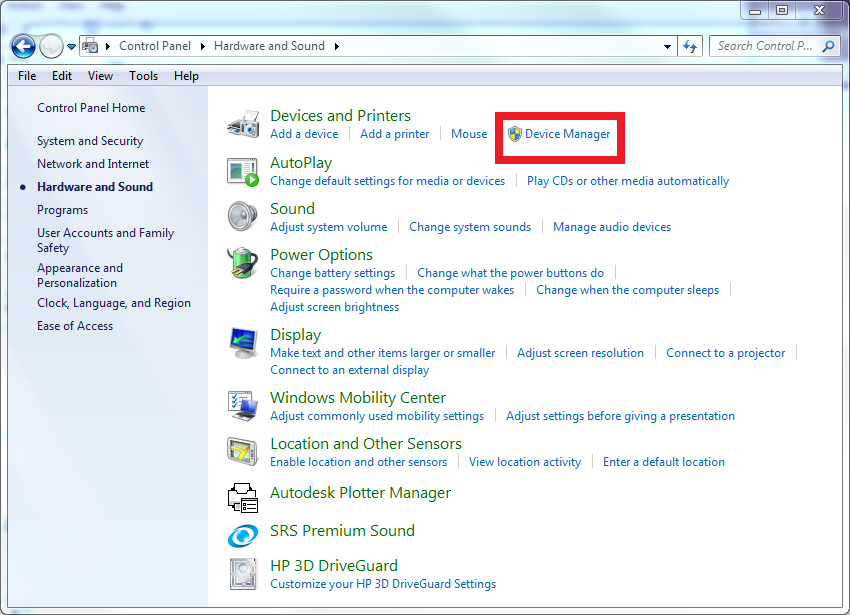850x615 pixels.
Task: Expand the address bar history dropdown
Action: tap(668, 46)
